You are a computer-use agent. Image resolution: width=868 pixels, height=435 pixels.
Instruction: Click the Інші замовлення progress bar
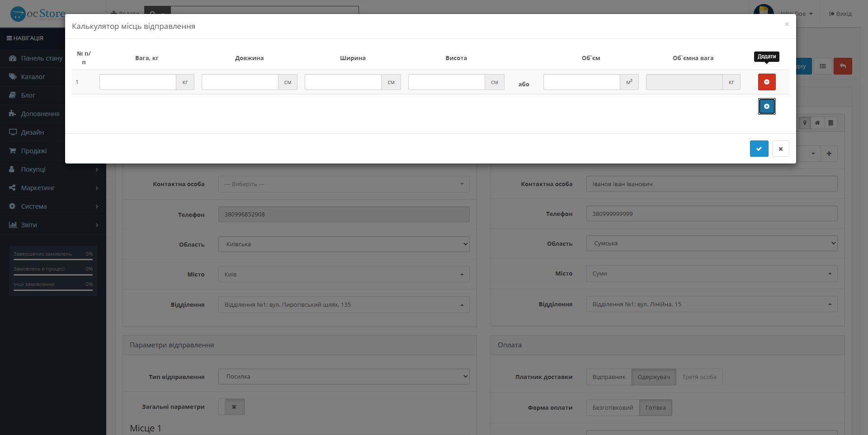53,290
